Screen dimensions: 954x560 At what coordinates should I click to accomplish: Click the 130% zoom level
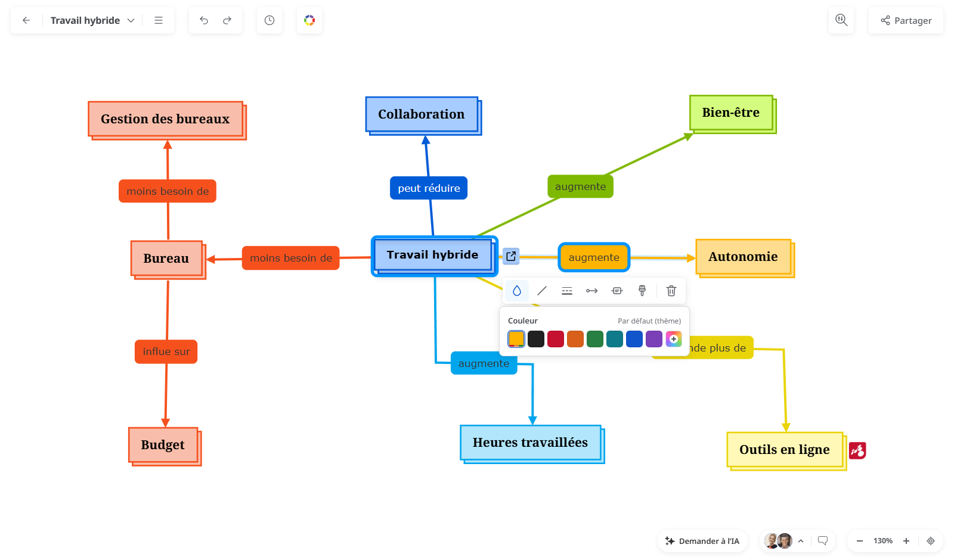883,541
